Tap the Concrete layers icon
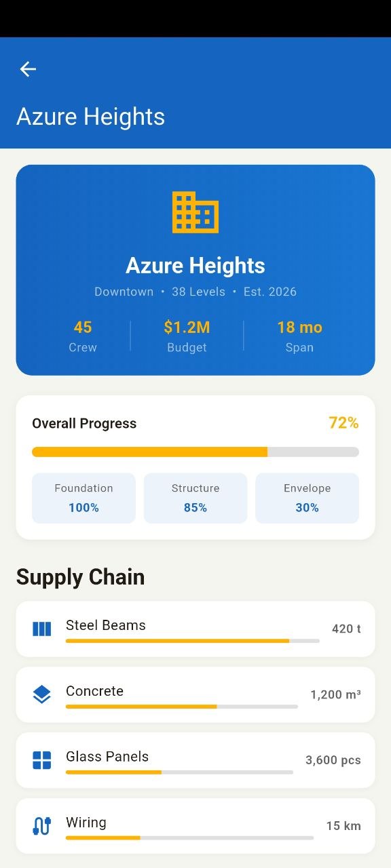 pyautogui.click(x=41, y=694)
